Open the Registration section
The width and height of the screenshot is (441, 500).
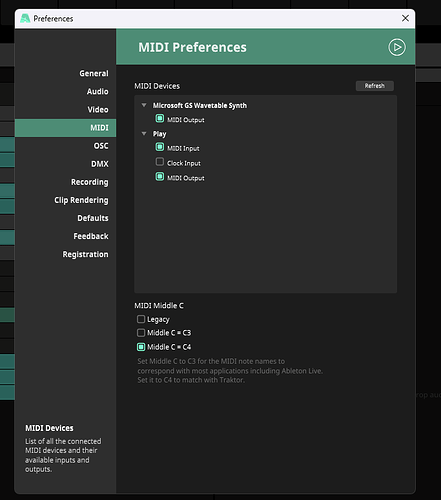pyautogui.click(x=85, y=254)
